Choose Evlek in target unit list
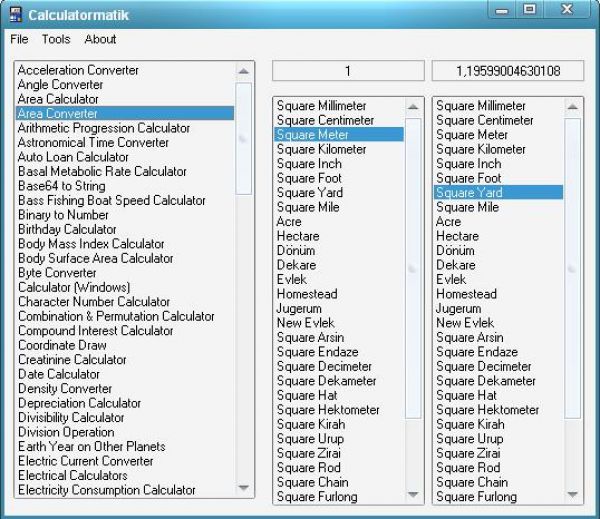Screen dimensions: 600x519 [x=499, y=279]
